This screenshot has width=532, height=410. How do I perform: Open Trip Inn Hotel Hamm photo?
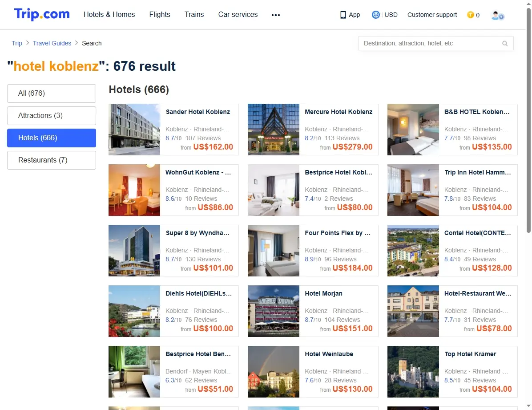(413, 190)
